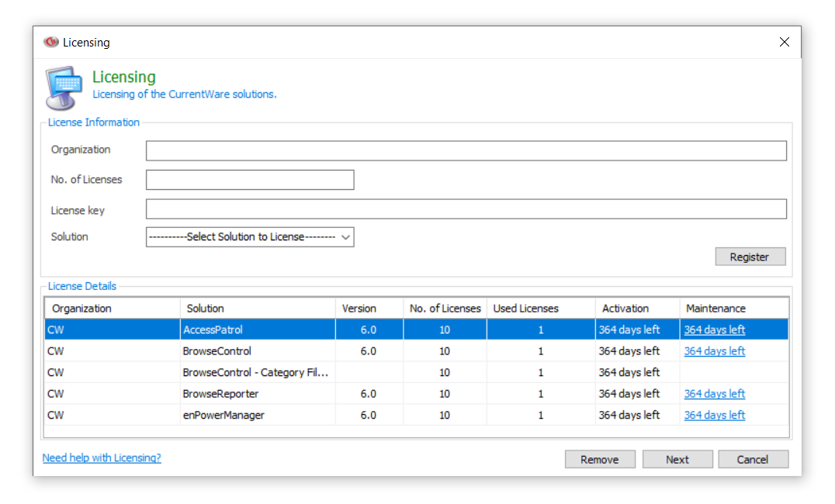Open AccessPatrol maintenance 364 days left link
The height and width of the screenshot is (504, 835).
coord(715,330)
